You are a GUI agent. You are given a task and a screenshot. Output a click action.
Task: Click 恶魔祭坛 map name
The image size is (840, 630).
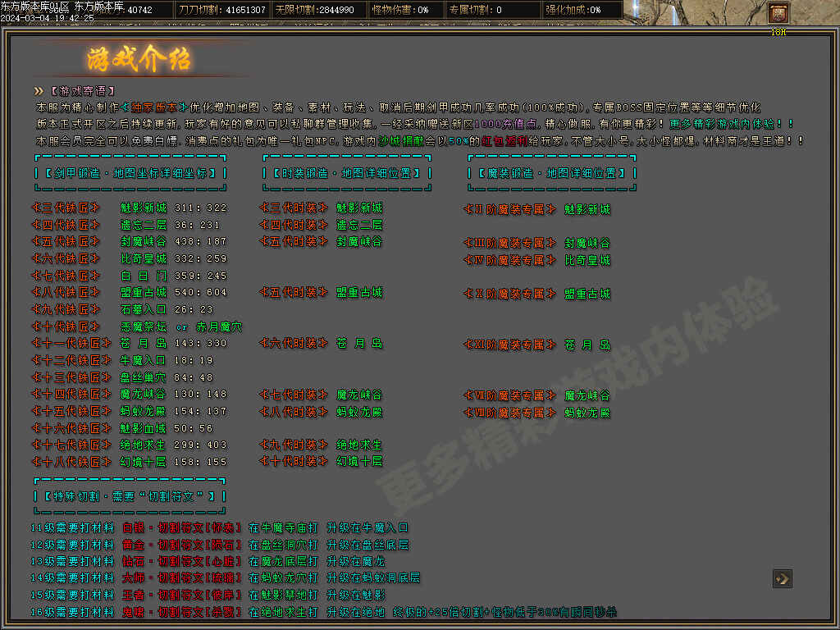pos(143,326)
